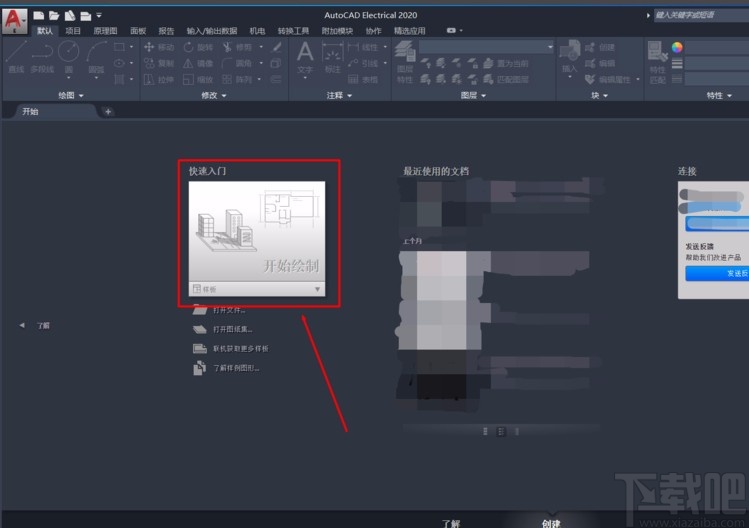Click the Fillet (圆角) tool
This screenshot has height=528, width=749.
[x=237, y=63]
